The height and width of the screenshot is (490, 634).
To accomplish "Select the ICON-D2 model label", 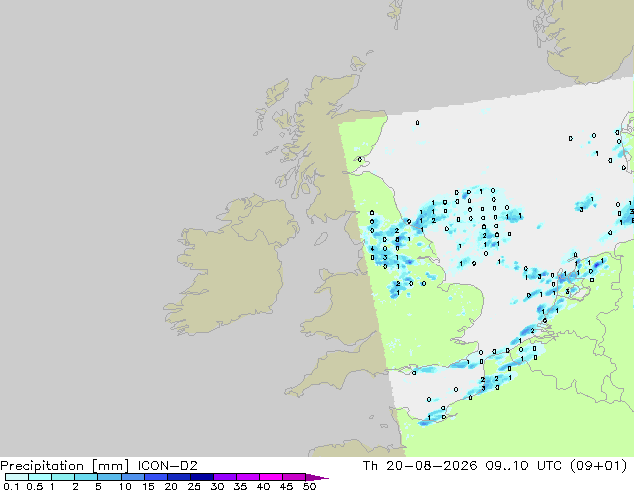I will point(167,466).
